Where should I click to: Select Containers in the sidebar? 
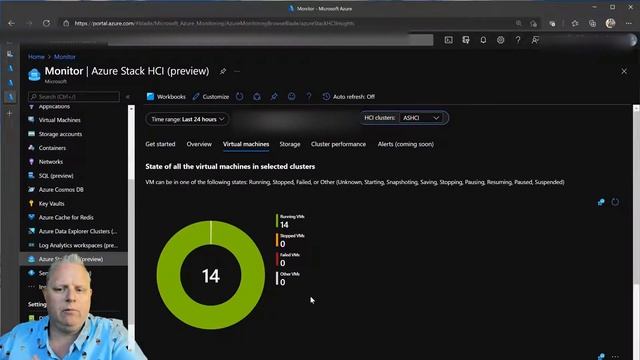pos(52,148)
